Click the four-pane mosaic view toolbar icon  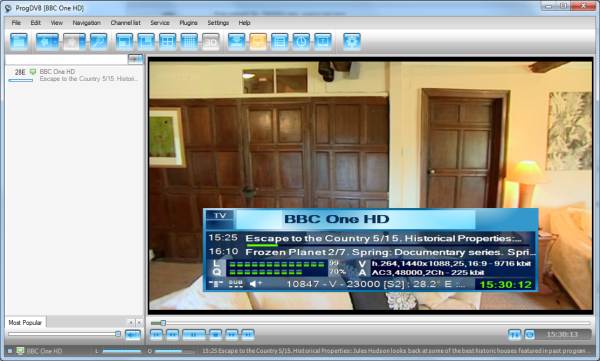(x=168, y=42)
